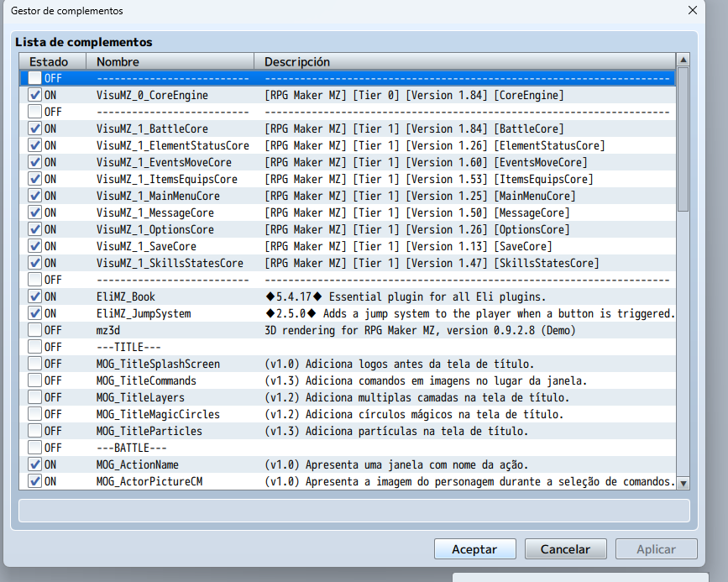
Task: Click 'Apresenta uma janela com nome' description
Action: pyautogui.click(x=396, y=465)
